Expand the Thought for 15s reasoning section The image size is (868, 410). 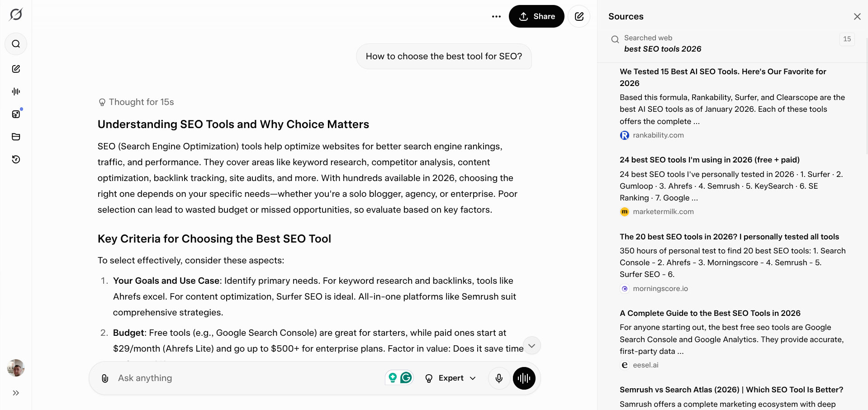(136, 102)
